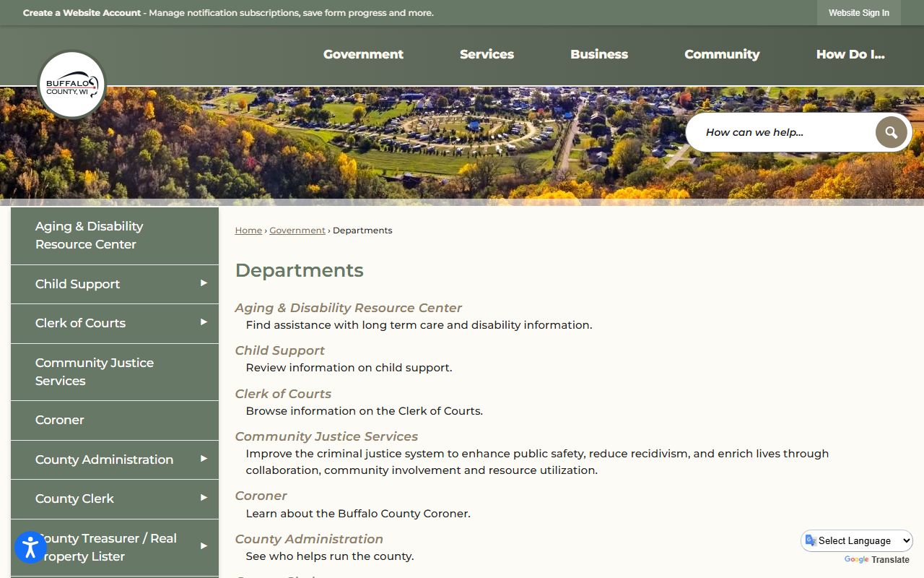Open the Business menu

pyautogui.click(x=599, y=54)
